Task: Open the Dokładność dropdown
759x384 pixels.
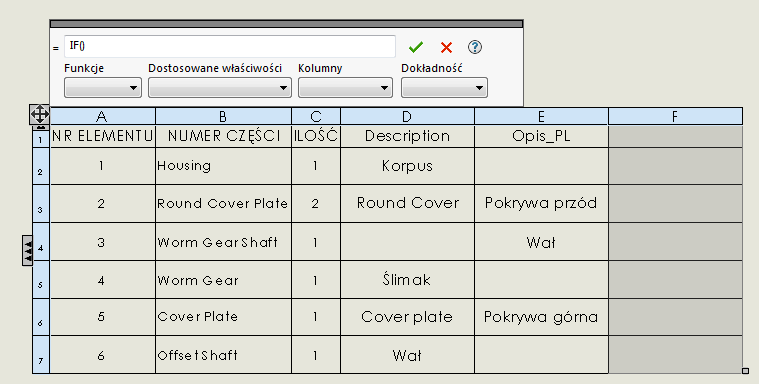Action: point(444,88)
